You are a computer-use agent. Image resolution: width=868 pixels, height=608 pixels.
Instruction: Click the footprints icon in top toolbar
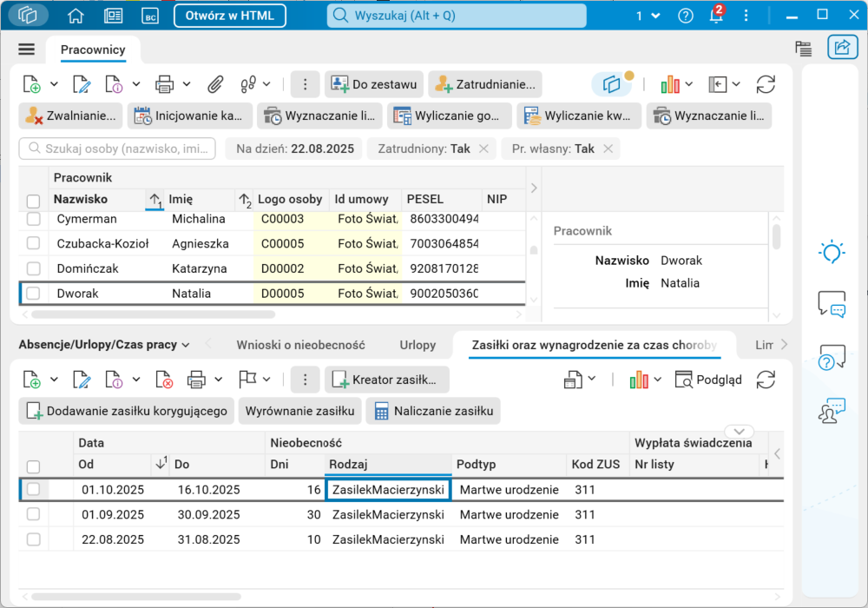pyautogui.click(x=248, y=85)
